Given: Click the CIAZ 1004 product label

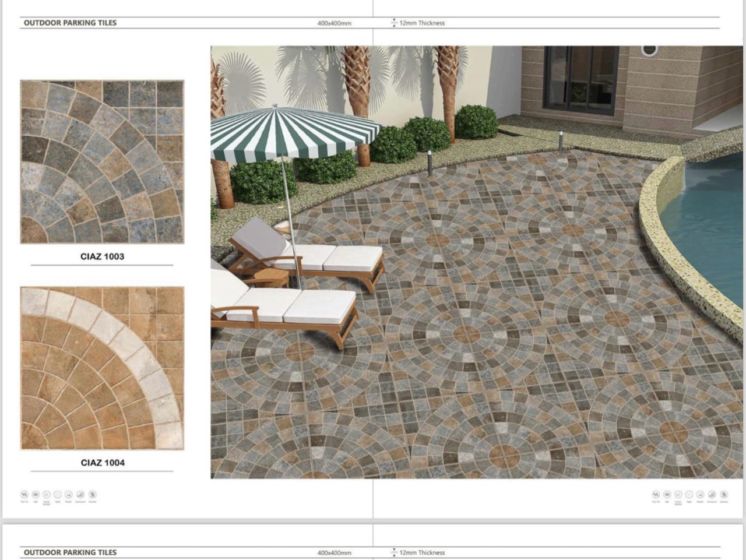Looking at the screenshot, I should click(102, 463).
